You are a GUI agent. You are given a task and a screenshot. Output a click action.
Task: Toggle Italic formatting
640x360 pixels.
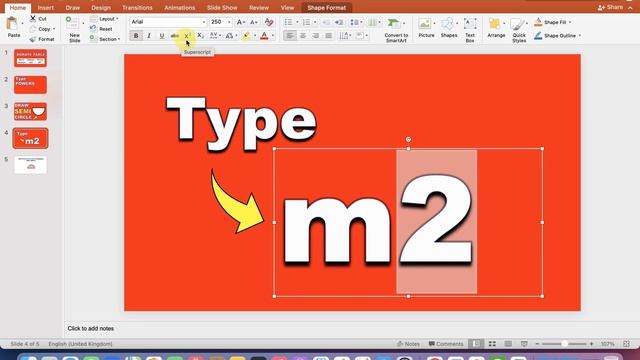[x=149, y=36]
